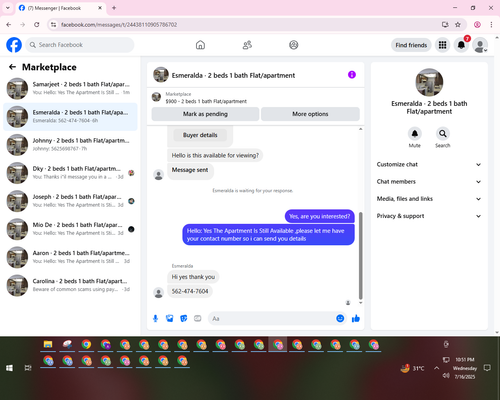
Task: Open the account profile menu avatar
Action: (x=480, y=45)
